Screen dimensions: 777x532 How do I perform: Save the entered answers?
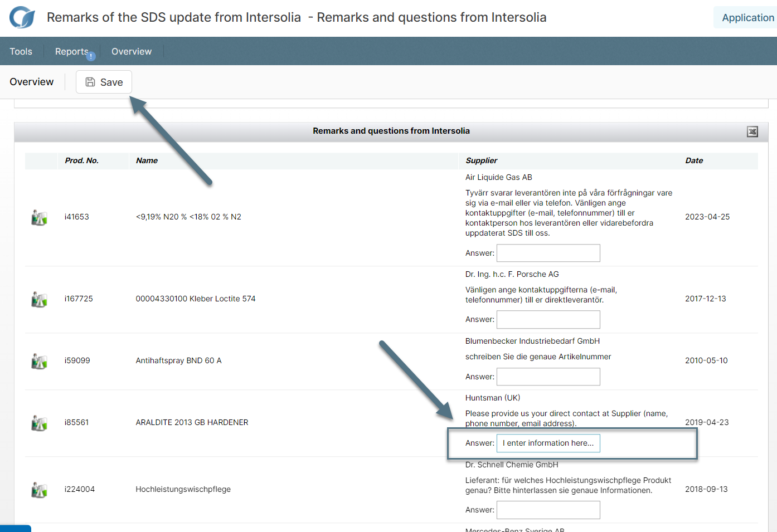pos(104,82)
